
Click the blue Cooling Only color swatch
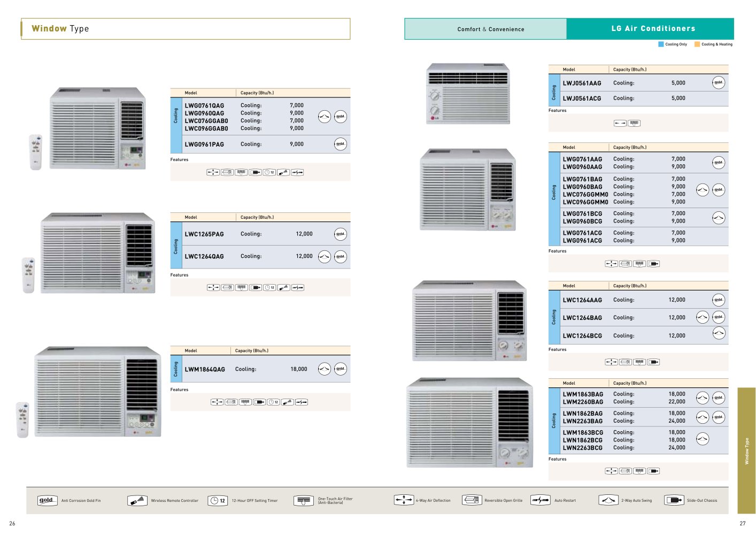click(x=661, y=44)
